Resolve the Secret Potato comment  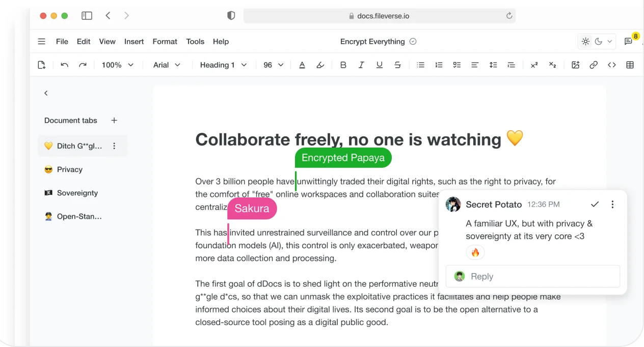595,205
